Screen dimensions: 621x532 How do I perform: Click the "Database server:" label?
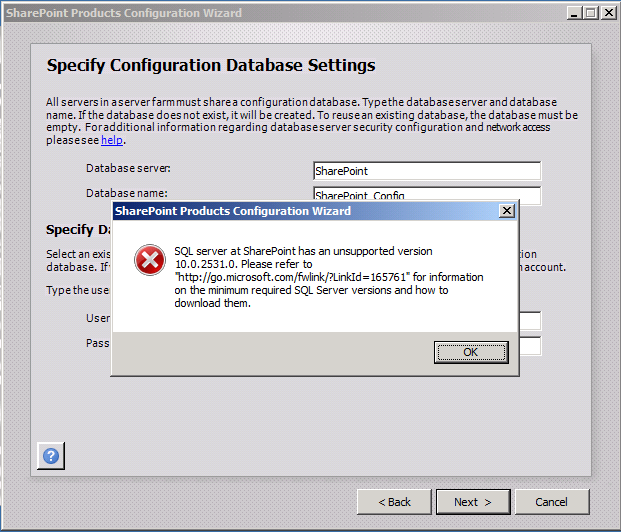[128, 168]
